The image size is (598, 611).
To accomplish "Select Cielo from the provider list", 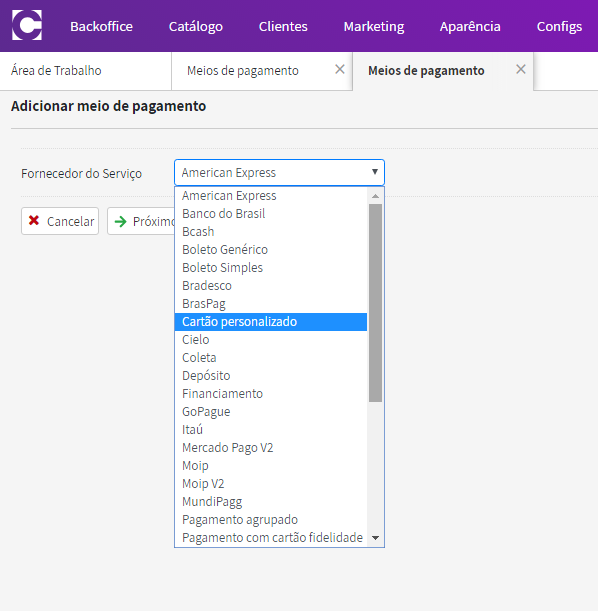I will (x=271, y=340).
